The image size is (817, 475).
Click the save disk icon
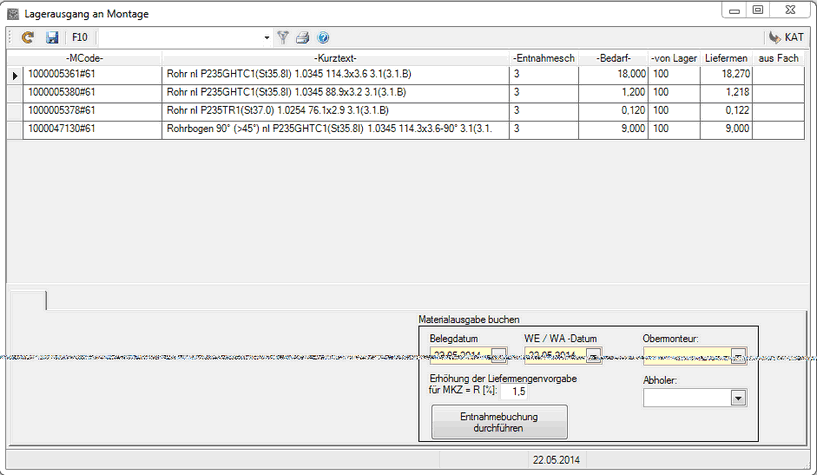(x=52, y=38)
